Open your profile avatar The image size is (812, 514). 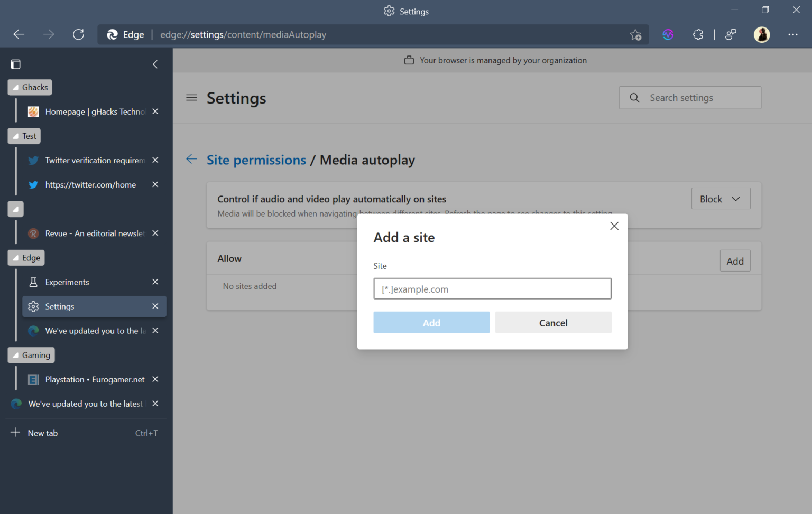click(761, 34)
